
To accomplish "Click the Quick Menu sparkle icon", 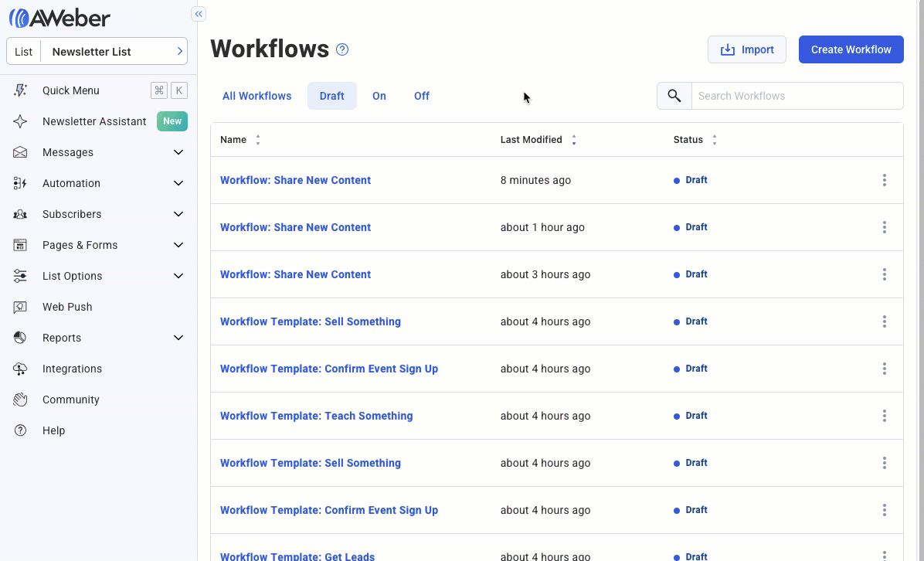I will point(21,90).
